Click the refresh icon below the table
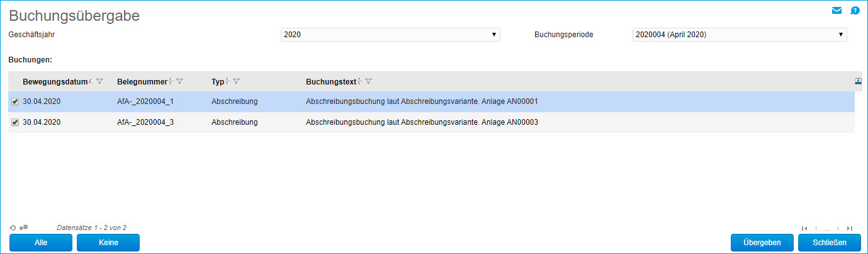 pos(13,228)
